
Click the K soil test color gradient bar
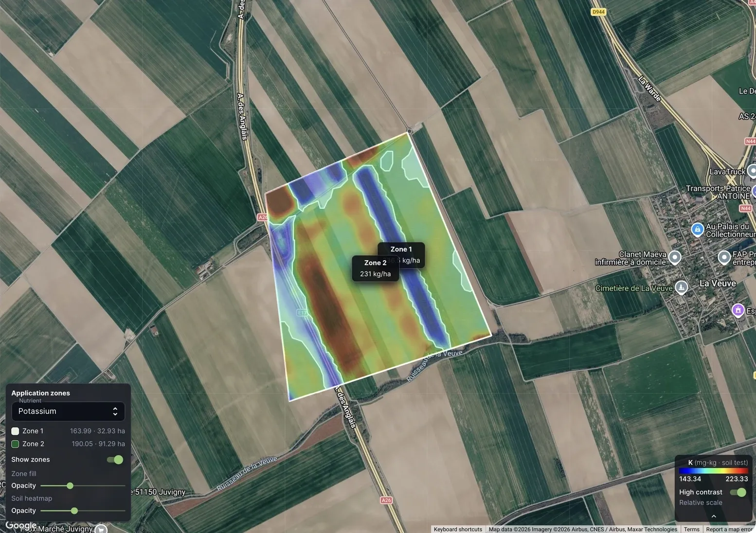pyautogui.click(x=713, y=471)
